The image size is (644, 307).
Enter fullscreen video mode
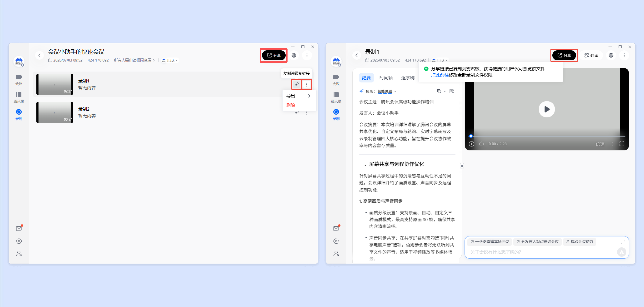pyautogui.click(x=622, y=144)
